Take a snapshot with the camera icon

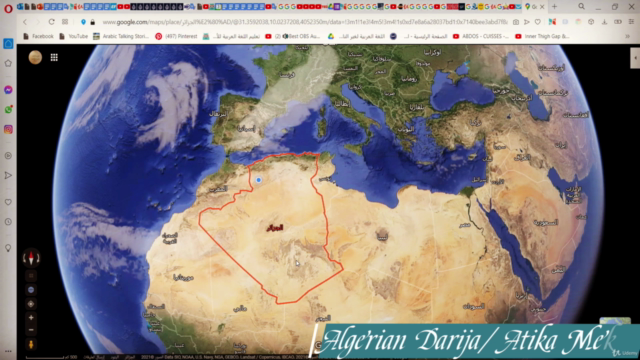tap(516, 22)
